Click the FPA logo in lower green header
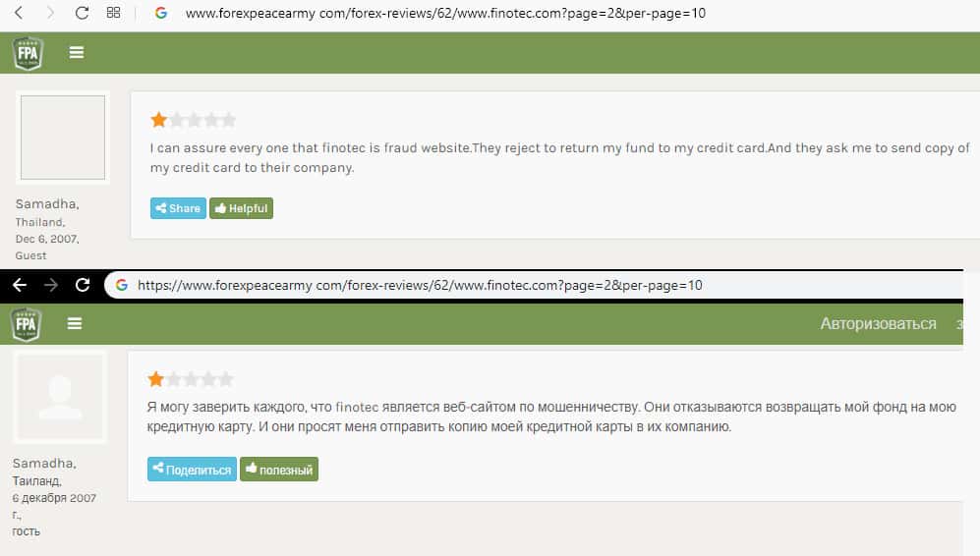Viewport: 980px width, 556px height. (26, 324)
